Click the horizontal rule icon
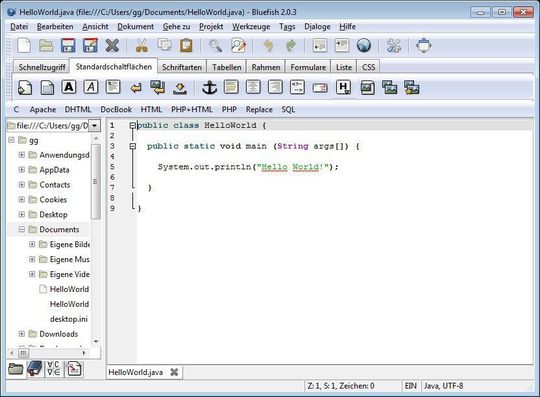 (x=231, y=87)
